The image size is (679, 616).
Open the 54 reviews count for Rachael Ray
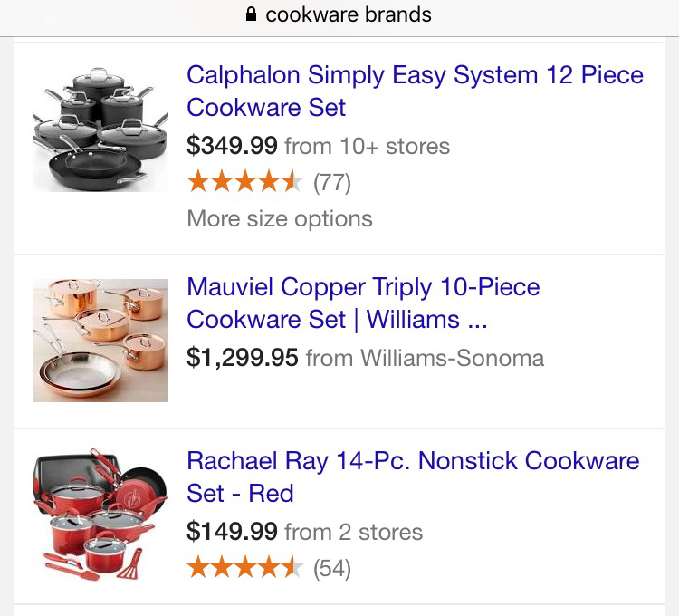point(331,569)
